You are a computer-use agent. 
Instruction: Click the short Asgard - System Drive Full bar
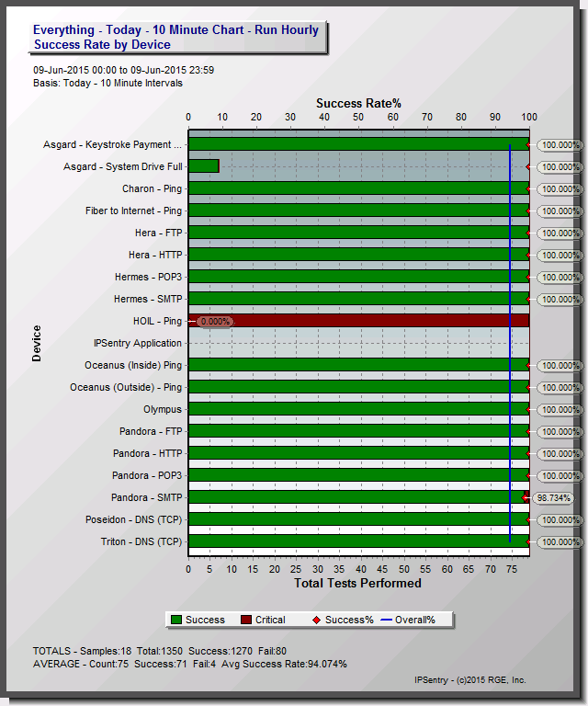pyautogui.click(x=203, y=166)
